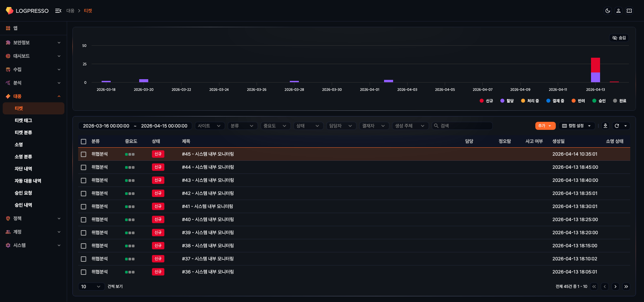Select checkbox for ticket #45
Image resolution: width=644 pixels, height=302 pixels.
(x=84, y=154)
